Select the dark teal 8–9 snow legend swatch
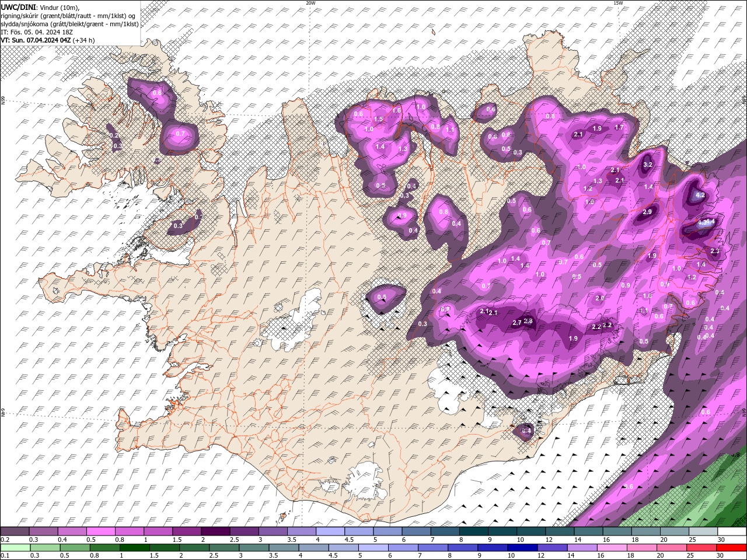The image size is (747, 560). click(x=474, y=531)
